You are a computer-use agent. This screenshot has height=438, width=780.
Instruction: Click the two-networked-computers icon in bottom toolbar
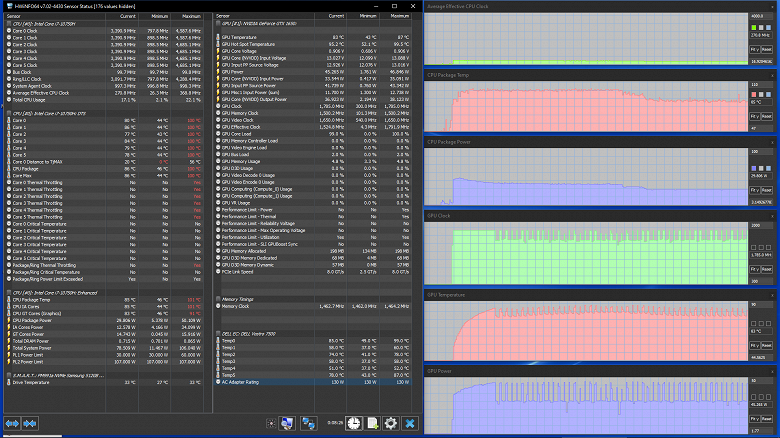point(308,424)
